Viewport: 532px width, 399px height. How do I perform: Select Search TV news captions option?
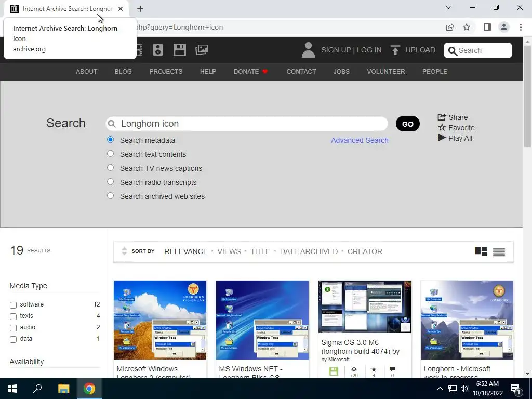pyautogui.click(x=110, y=168)
